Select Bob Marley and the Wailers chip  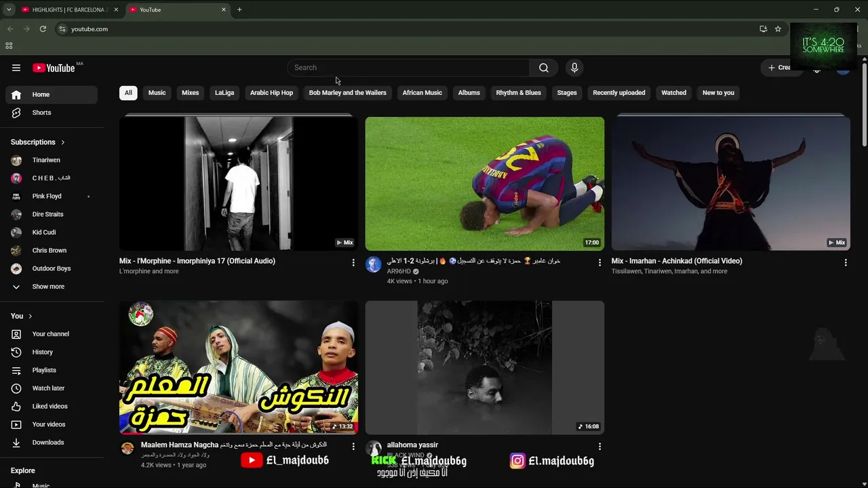tap(348, 93)
